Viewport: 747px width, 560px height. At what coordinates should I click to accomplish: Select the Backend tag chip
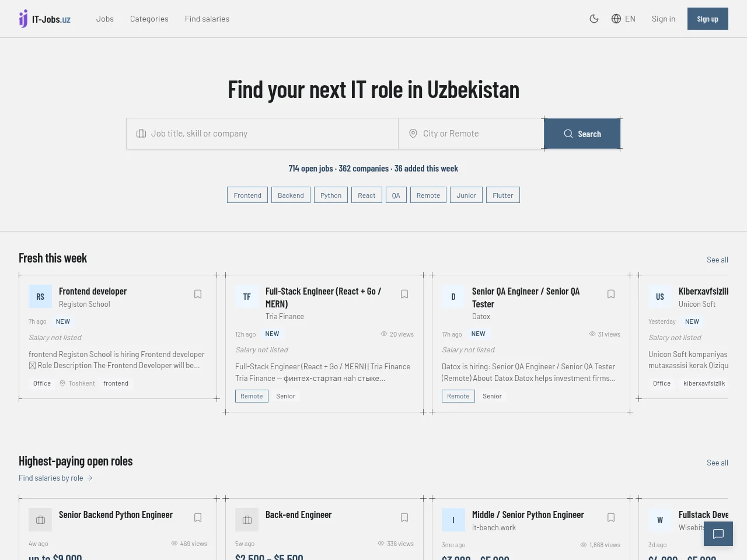291,195
